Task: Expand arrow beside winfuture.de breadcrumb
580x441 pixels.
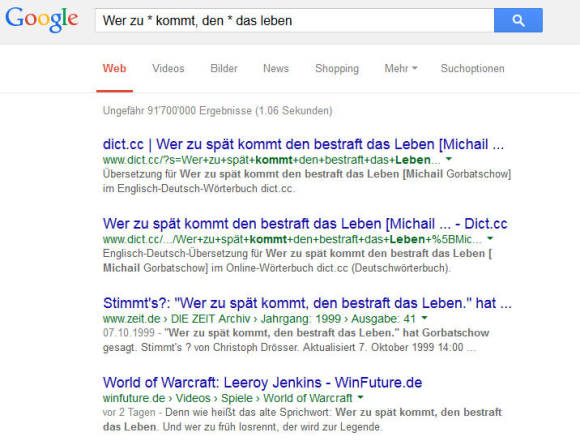Action: pos(360,397)
